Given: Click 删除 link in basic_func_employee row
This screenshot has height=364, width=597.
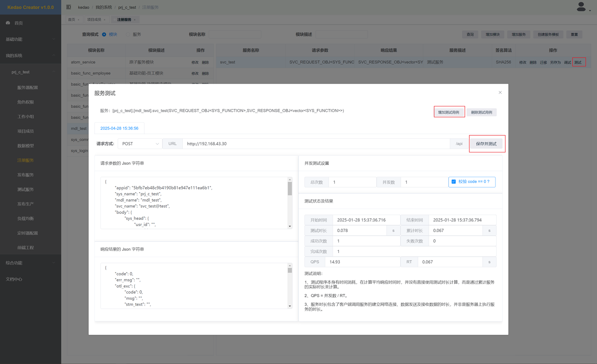Looking at the screenshot, I should point(205,74).
